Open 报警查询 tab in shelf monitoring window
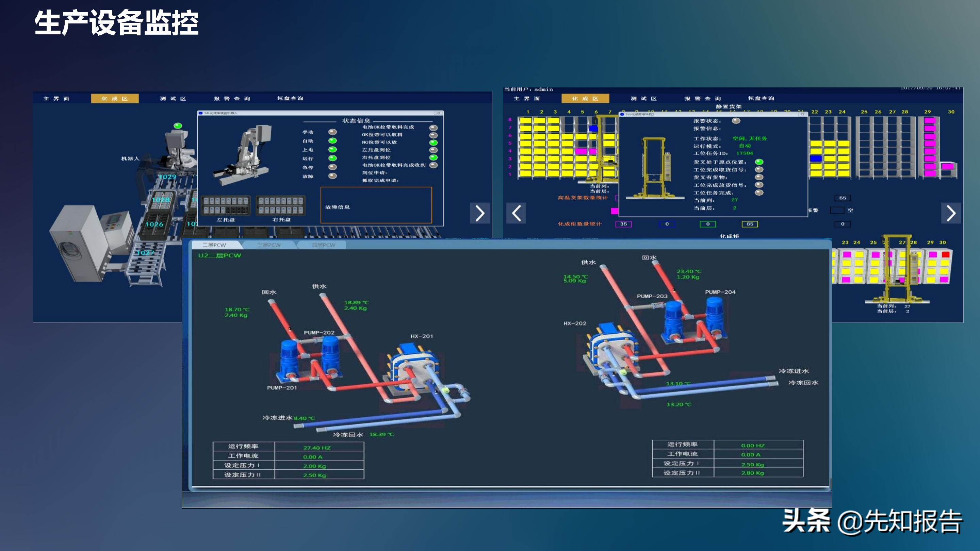Screen dimensions: 980x551 [x=702, y=99]
